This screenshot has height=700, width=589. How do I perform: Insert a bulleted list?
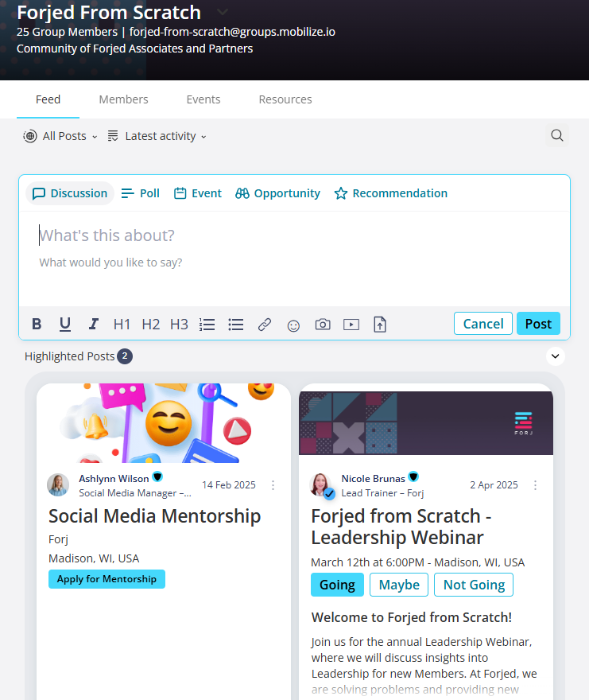[235, 325]
